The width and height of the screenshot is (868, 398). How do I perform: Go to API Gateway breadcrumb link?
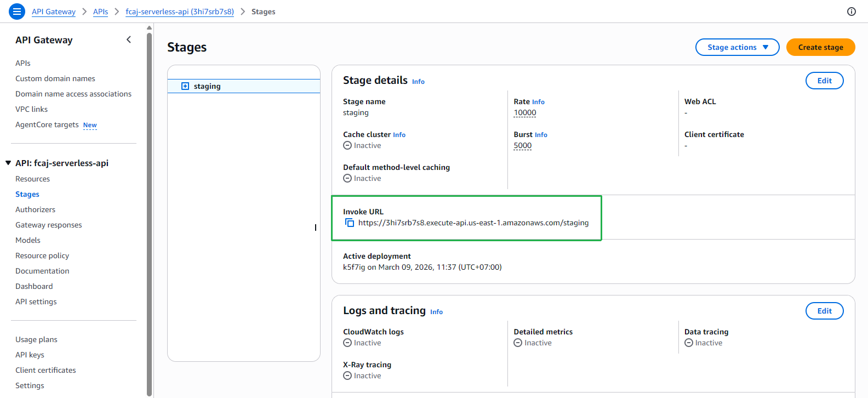coord(54,12)
